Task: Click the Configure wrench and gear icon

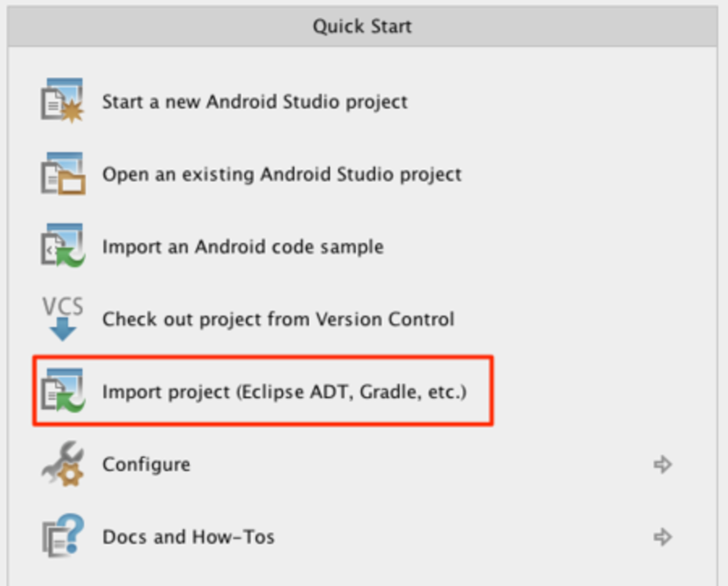Action: coord(62,464)
